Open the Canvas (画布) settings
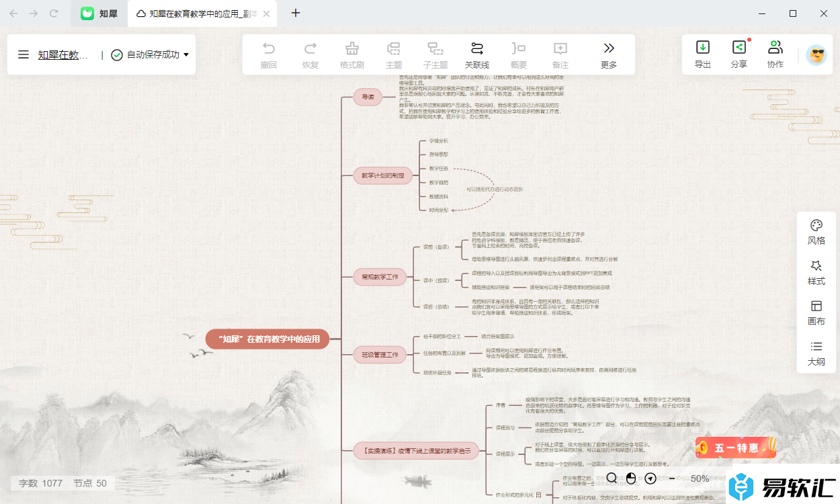The height and width of the screenshot is (504, 840). tap(816, 312)
